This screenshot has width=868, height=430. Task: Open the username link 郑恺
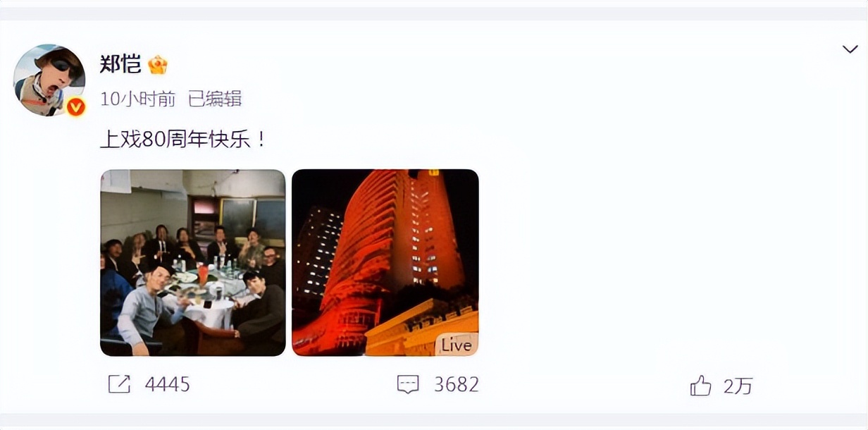(x=120, y=65)
